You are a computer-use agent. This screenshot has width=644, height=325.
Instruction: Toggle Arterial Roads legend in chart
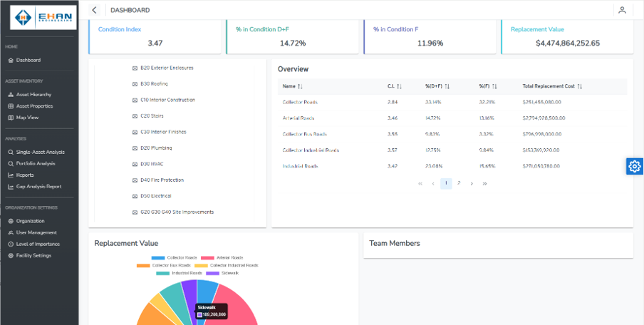pyautogui.click(x=222, y=257)
